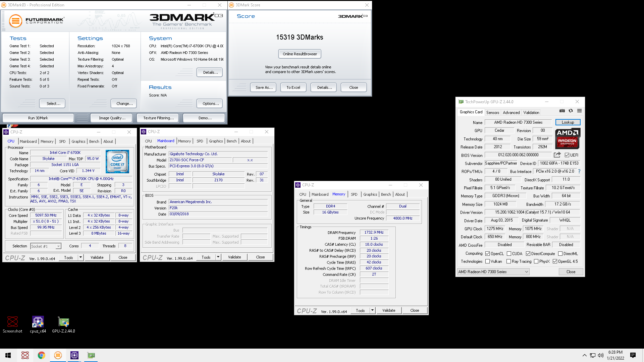Open GPU-Z hamburger menu

[x=579, y=111]
